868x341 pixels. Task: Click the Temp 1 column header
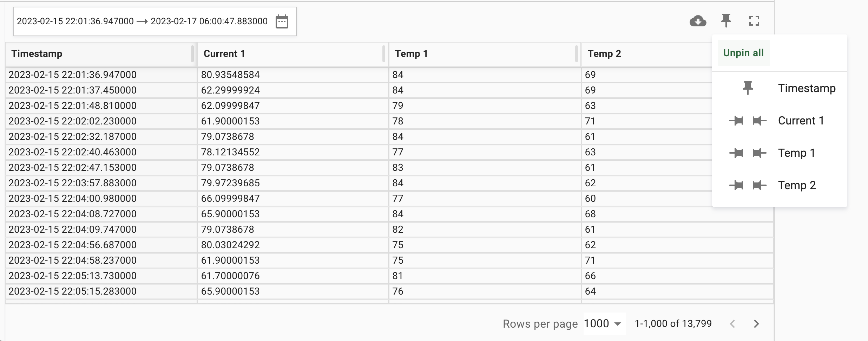pyautogui.click(x=411, y=54)
